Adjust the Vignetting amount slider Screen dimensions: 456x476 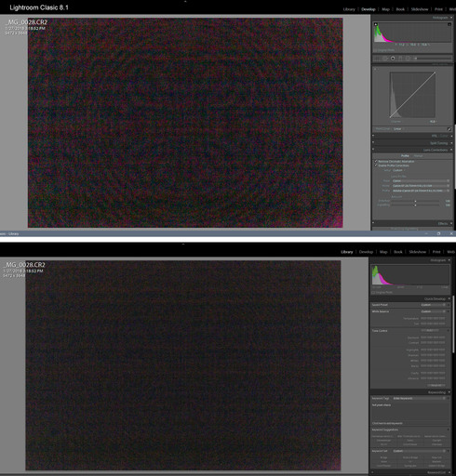(x=415, y=205)
